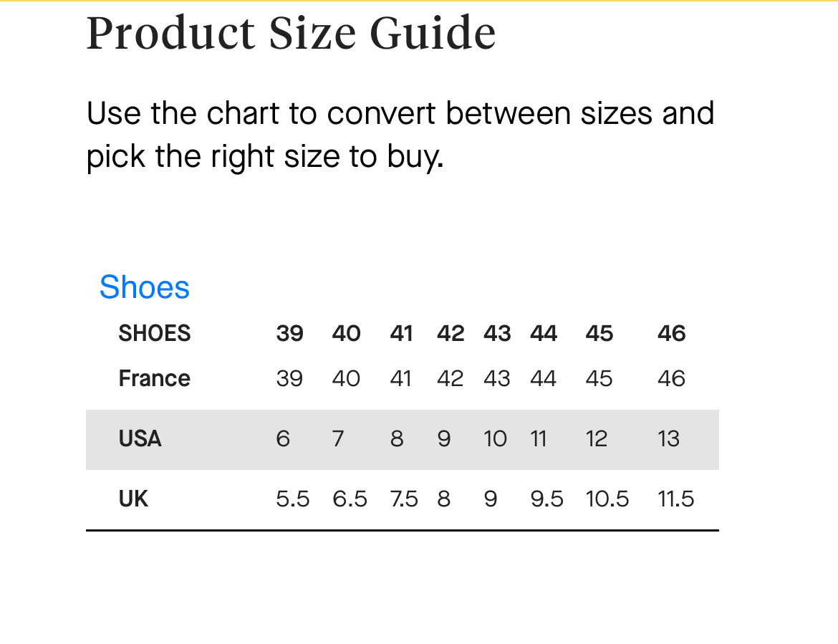Select UK size 5.5 cell
838x644 pixels.
click(292, 499)
